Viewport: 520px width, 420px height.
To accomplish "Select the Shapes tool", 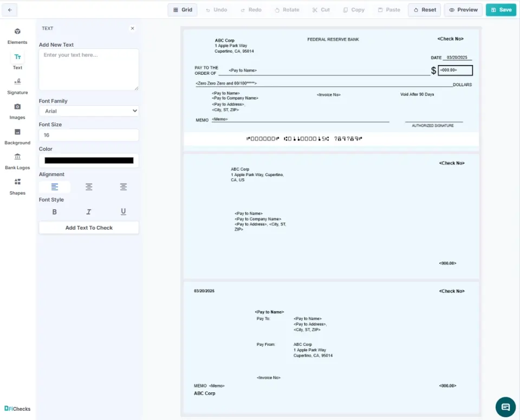I will (x=17, y=183).
